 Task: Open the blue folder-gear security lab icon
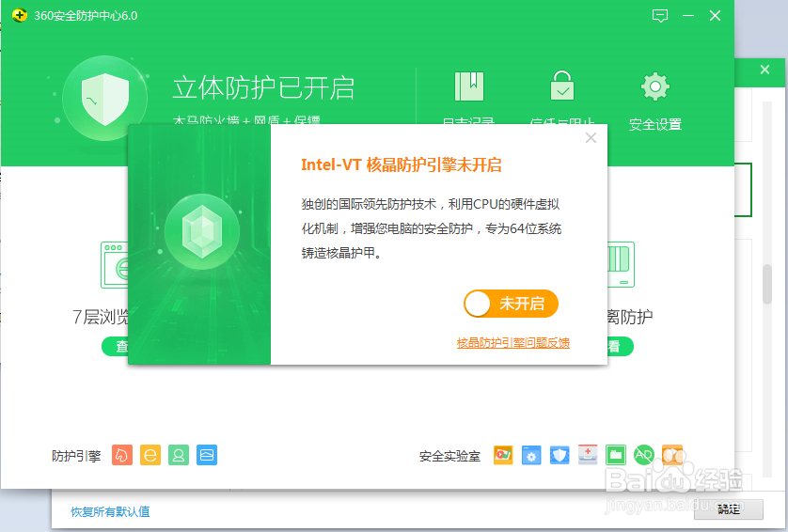coord(531,455)
